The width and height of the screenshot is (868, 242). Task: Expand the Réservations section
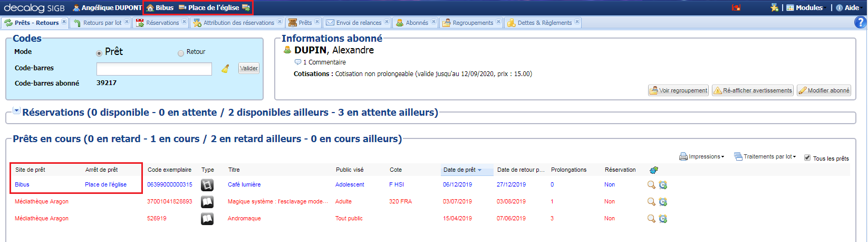point(16,111)
